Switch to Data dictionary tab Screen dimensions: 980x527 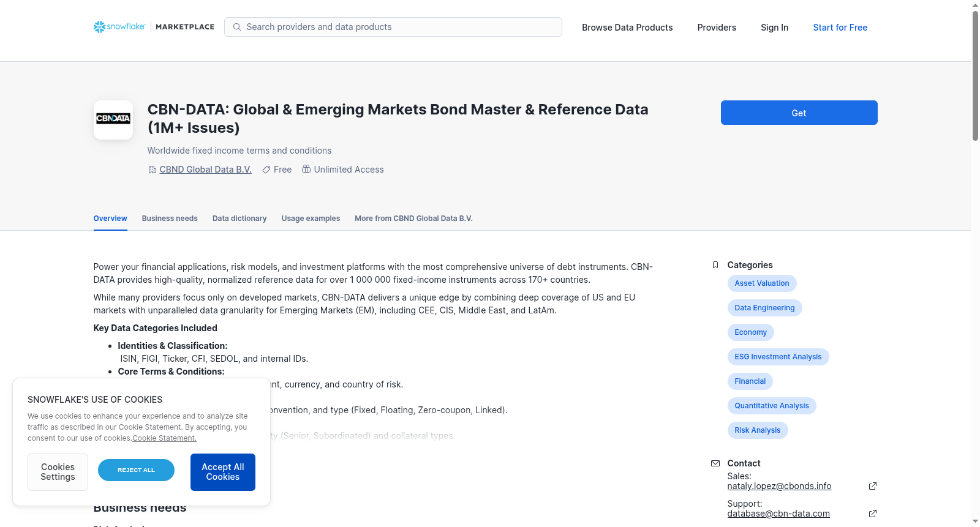click(239, 219)
